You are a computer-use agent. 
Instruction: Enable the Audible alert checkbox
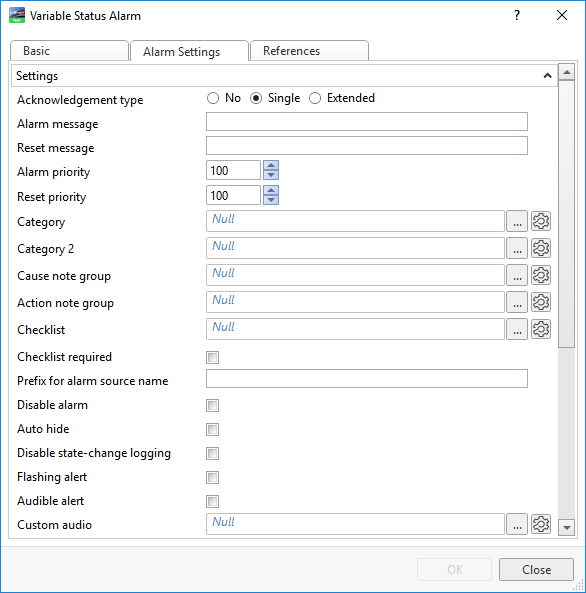tap(213, 501)
